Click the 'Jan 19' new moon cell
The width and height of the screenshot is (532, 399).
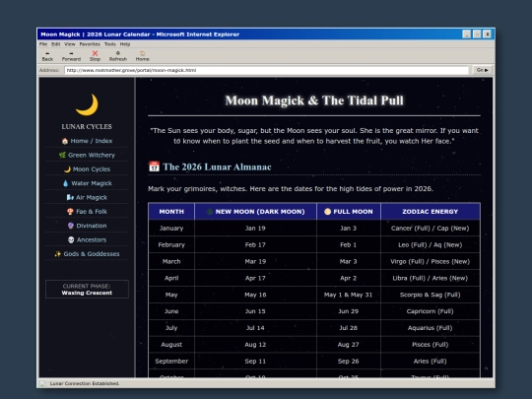[255, 228]
